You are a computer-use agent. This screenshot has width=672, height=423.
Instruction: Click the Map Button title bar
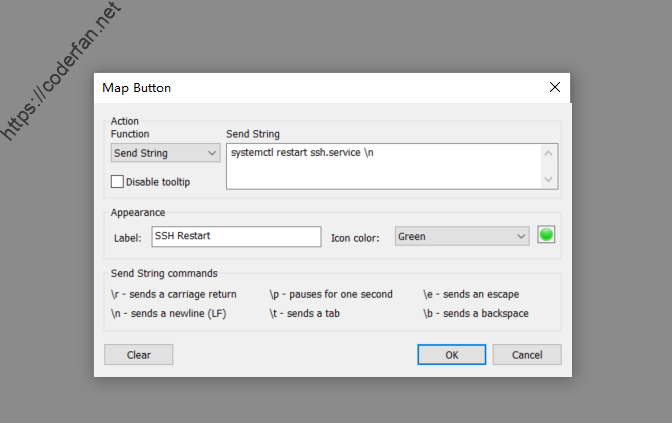pos(300,87)
